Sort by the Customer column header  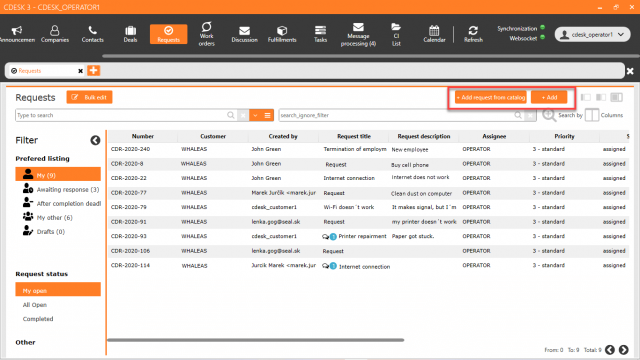(x=213, y=136)
